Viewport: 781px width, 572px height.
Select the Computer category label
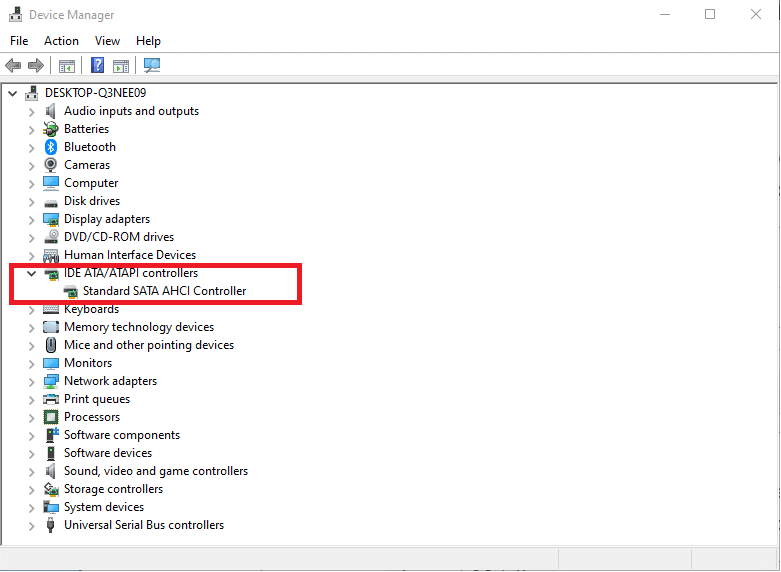[91, 183]
